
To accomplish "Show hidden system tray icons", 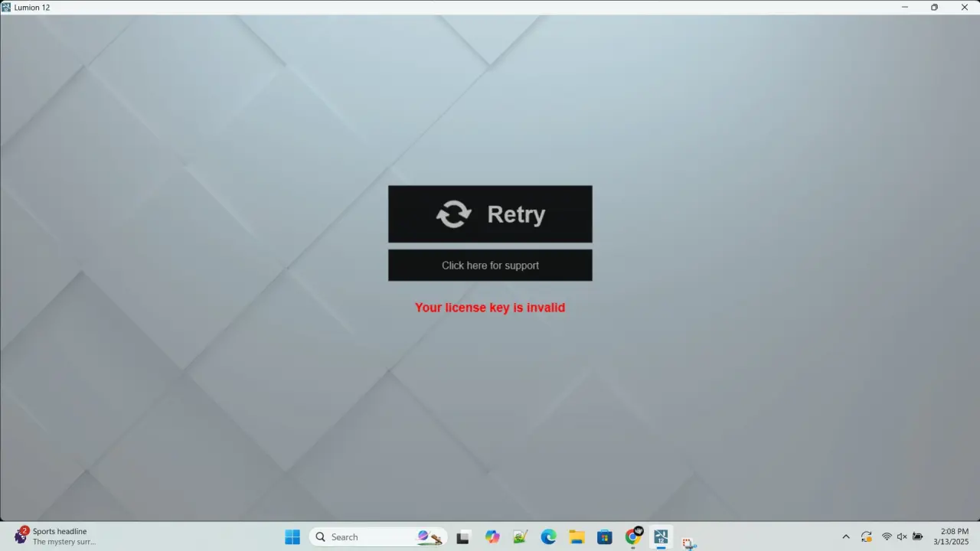I will [x=846, y=536].
